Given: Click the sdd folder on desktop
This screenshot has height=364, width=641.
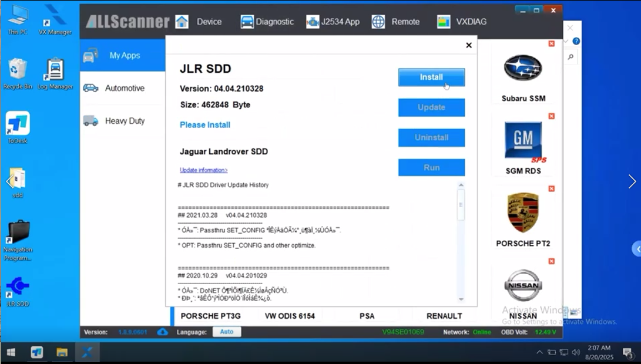Looking at the screenshot, I should coord(18,183).
